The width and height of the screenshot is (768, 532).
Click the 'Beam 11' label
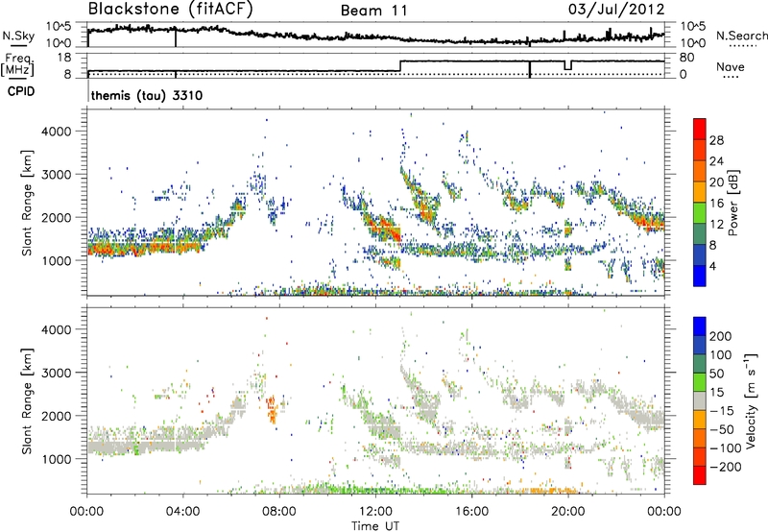[x=374, y=11]
